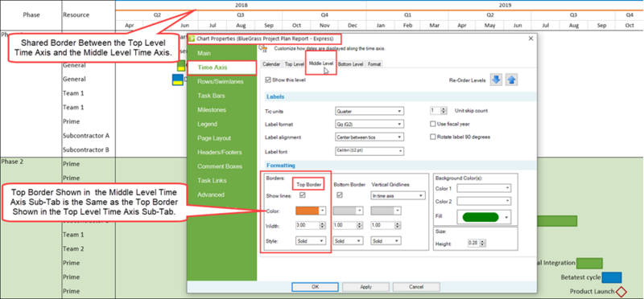
Task: Switch to the Format sub-tab
Action: point(374,64)
